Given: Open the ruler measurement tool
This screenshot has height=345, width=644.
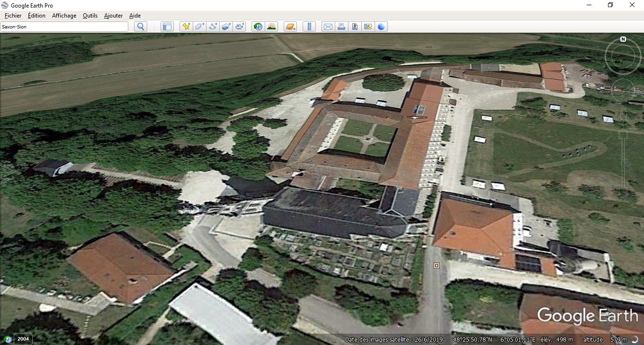Looking at the screenshot, I should coord(309,27).
